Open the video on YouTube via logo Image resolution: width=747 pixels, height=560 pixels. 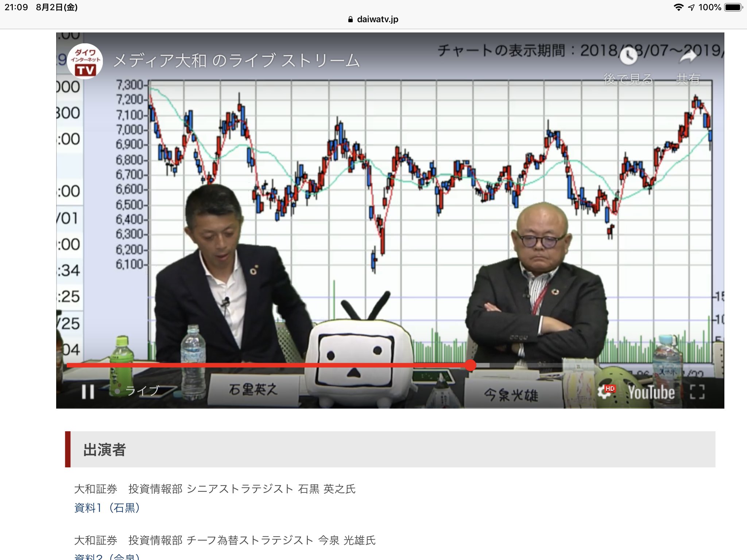651,392
